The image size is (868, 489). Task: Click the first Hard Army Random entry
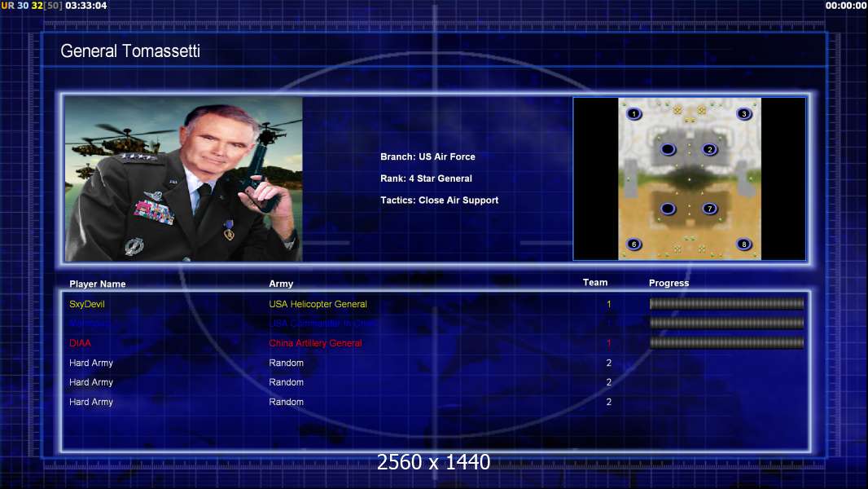coord(286,363)
